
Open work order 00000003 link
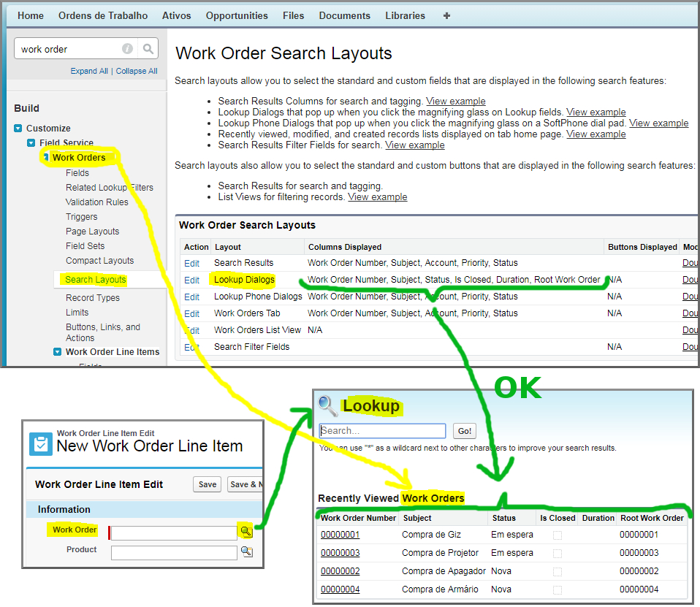pos(340,553)
